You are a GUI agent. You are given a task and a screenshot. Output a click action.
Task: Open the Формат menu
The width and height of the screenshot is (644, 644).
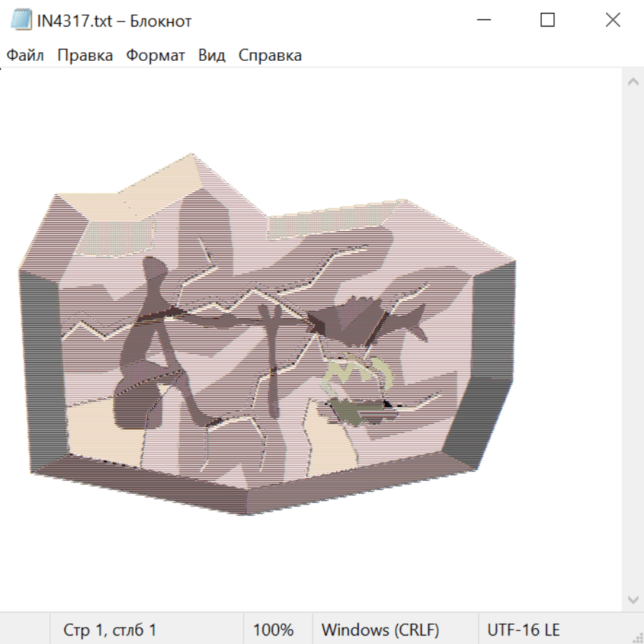[x=155, y=56]
